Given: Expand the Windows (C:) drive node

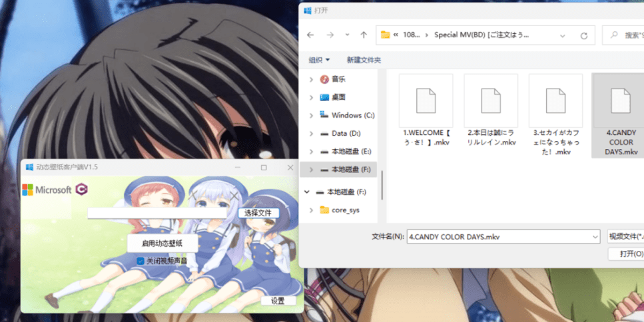Looking at the screenshot, I should (x=311, y=115).
